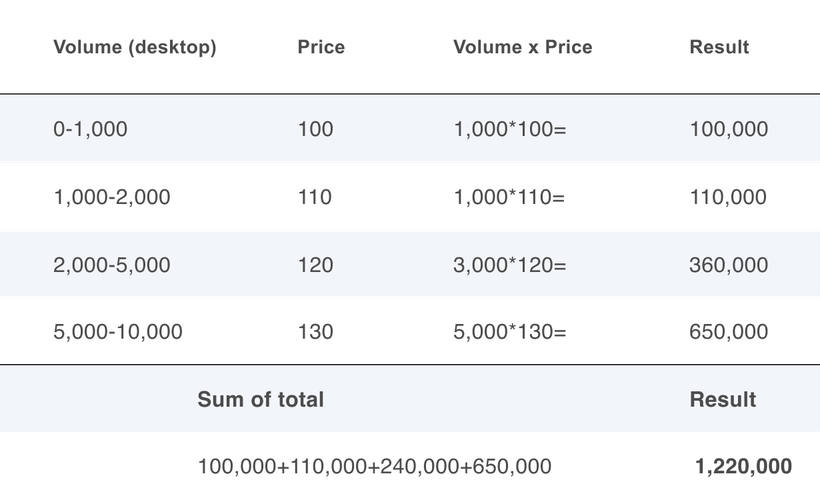Select the price cell showing 120
Screen dimensions: 820x500
point(315,265)
